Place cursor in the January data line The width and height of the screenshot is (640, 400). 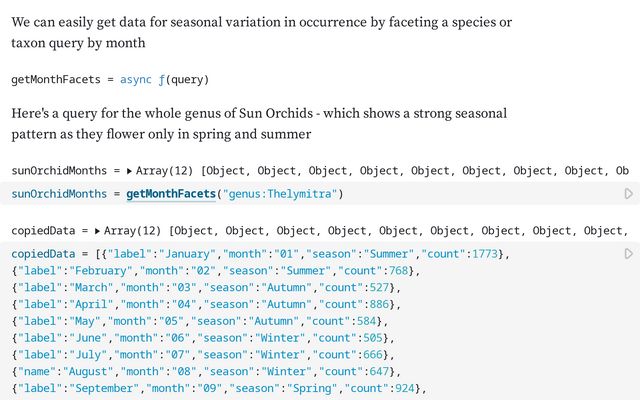coord(300,254)
